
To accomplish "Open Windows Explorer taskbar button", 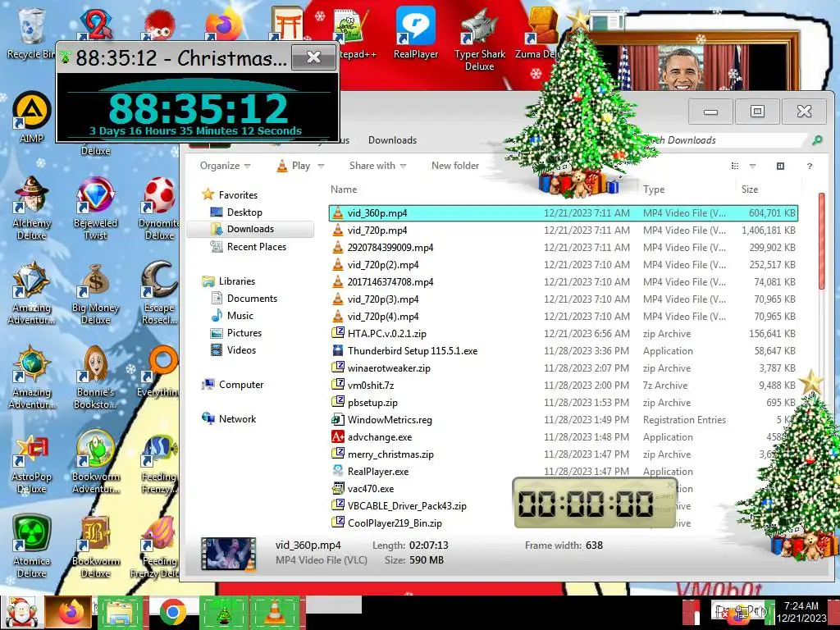I will coord(120,612).
